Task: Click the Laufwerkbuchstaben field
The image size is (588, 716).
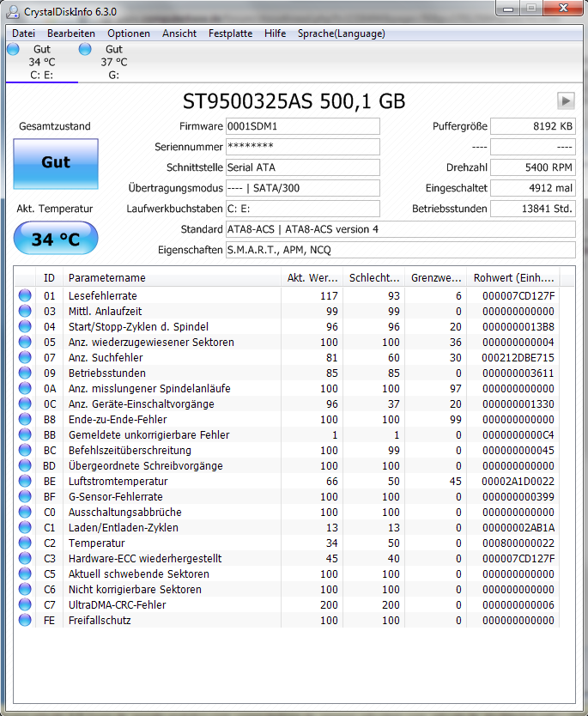Action: pyautogui.click(x=303, y=209)
